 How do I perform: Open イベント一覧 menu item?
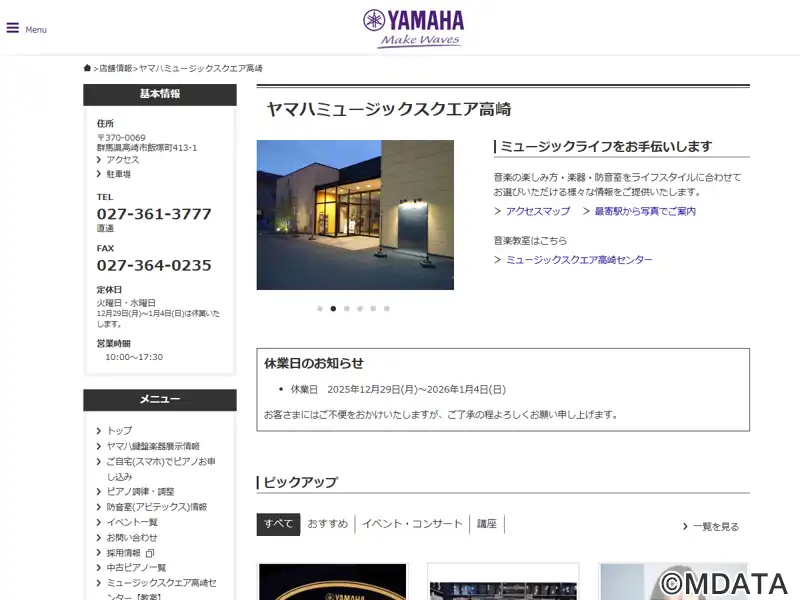(132, 522)
